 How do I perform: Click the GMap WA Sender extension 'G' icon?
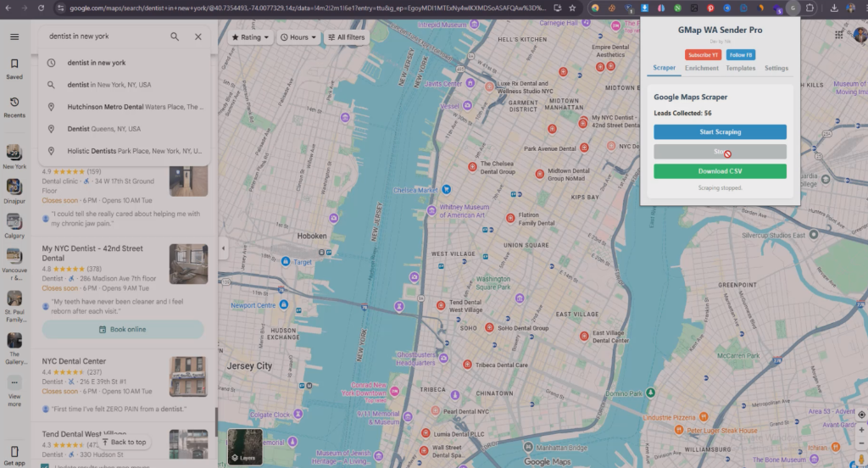[793, 8]
